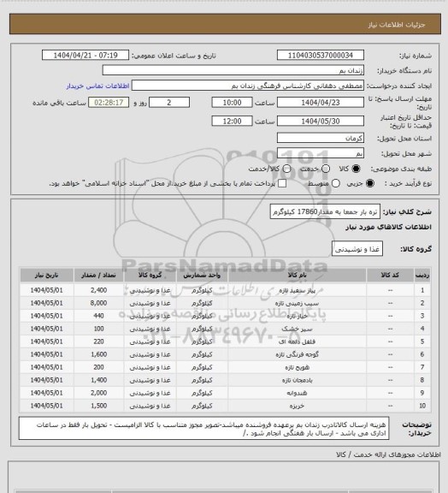Select the سیب زمینی تازه item row

pos(225,303)
